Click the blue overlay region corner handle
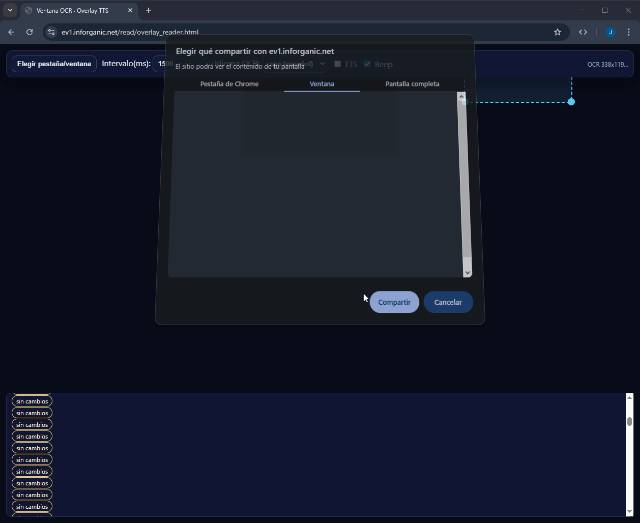The image size is (640, 523). [x=571, y=101]
